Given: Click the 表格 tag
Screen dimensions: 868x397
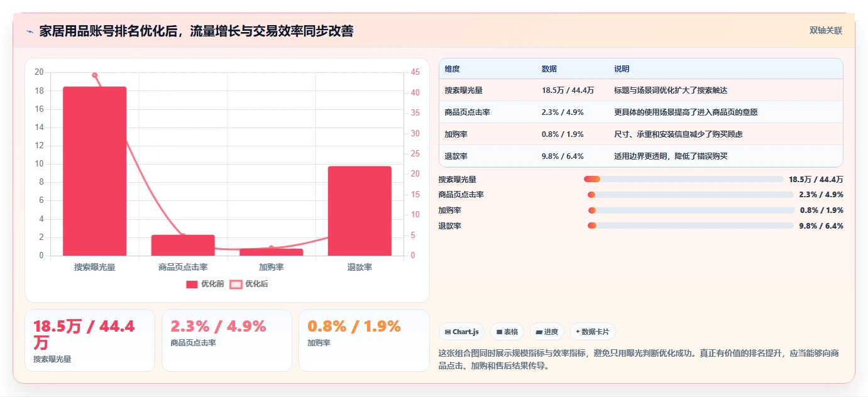Looking at the screenshot, I should (507, 332).
